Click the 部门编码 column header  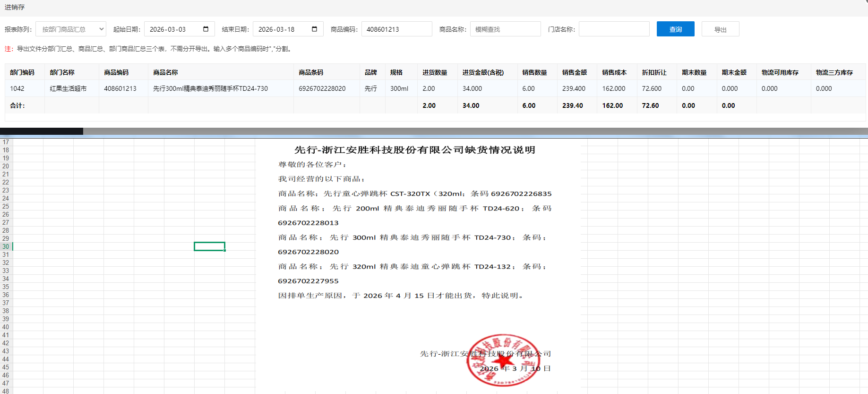point(22,72)
